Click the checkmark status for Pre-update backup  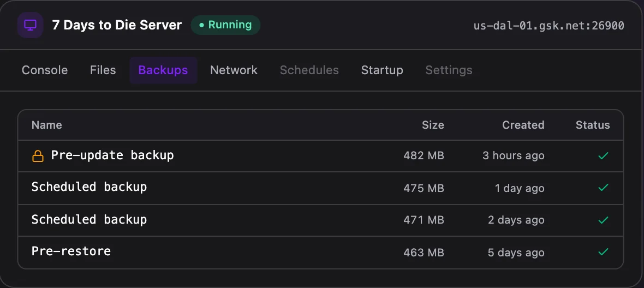[603, 156]
